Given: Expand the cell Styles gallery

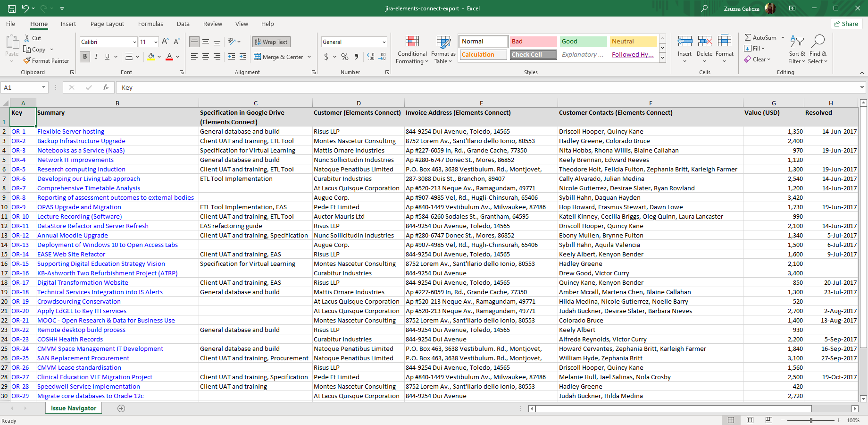Looking at the screenshot, I should point(662,57).
